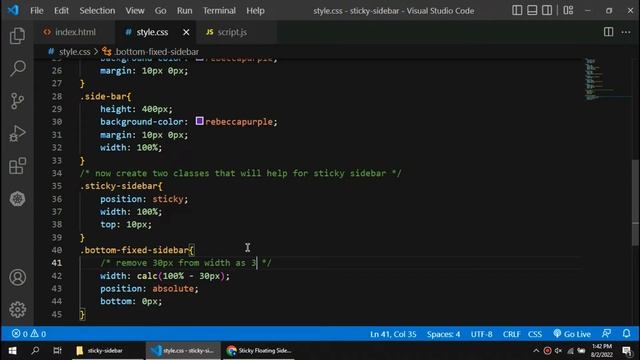Screen dimensions: 640x360
Task: Open Task View on taskbar
Action: point(57,351)
